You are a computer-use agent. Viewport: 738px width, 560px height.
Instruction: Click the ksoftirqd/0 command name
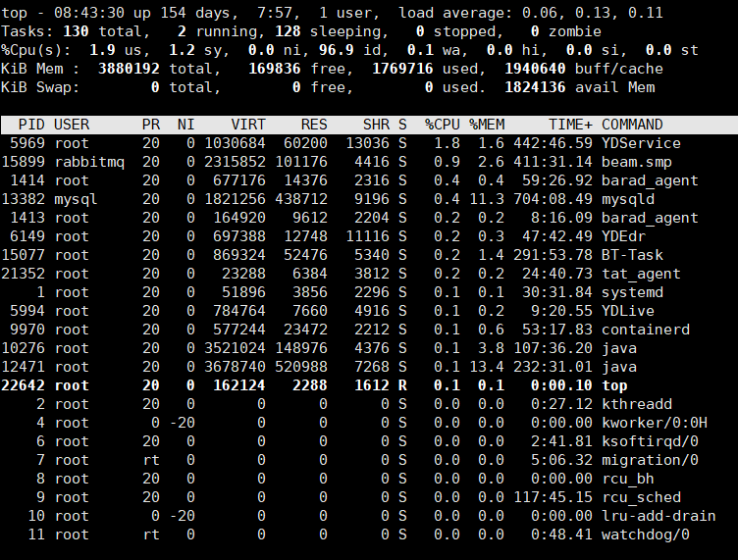point(650,441)
